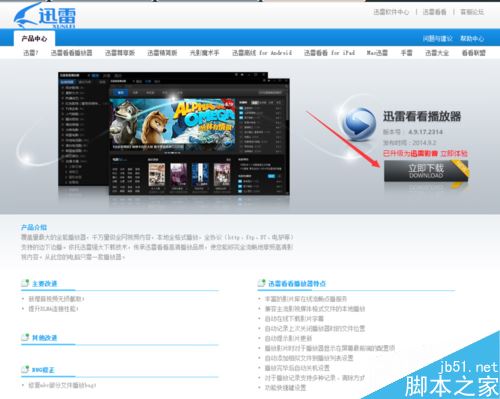Select 手雷 in the navigation bar

pyautogui.click(x=406, y=53)
